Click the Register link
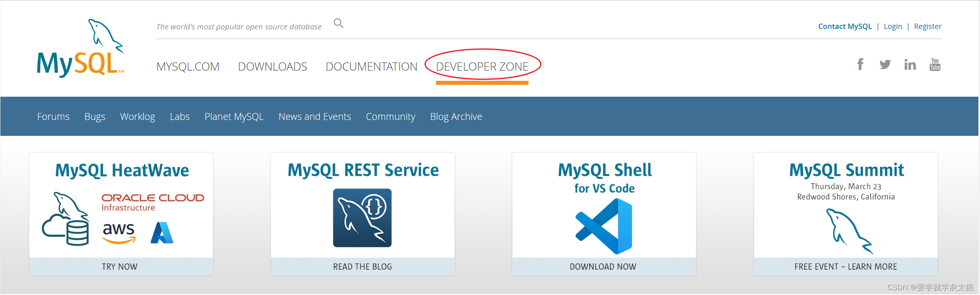Screen dimensions: 980x295 (x=928, y=27)
